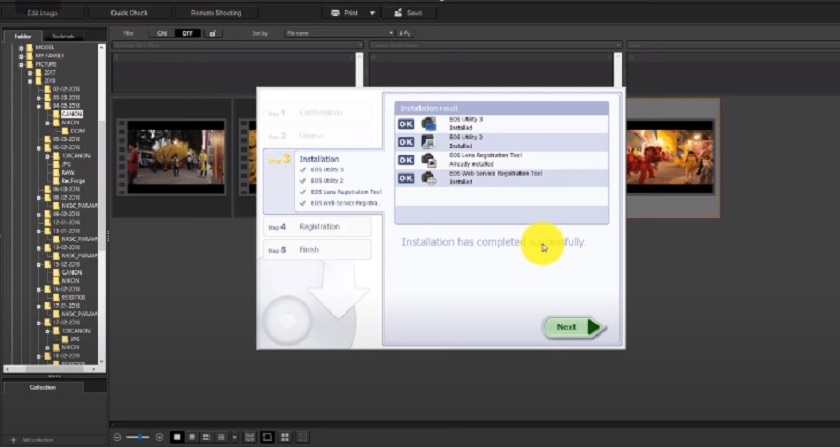Select thumbnail with information view icon
The width and height of the screenshot is (840, 447).
pos(206,437)
